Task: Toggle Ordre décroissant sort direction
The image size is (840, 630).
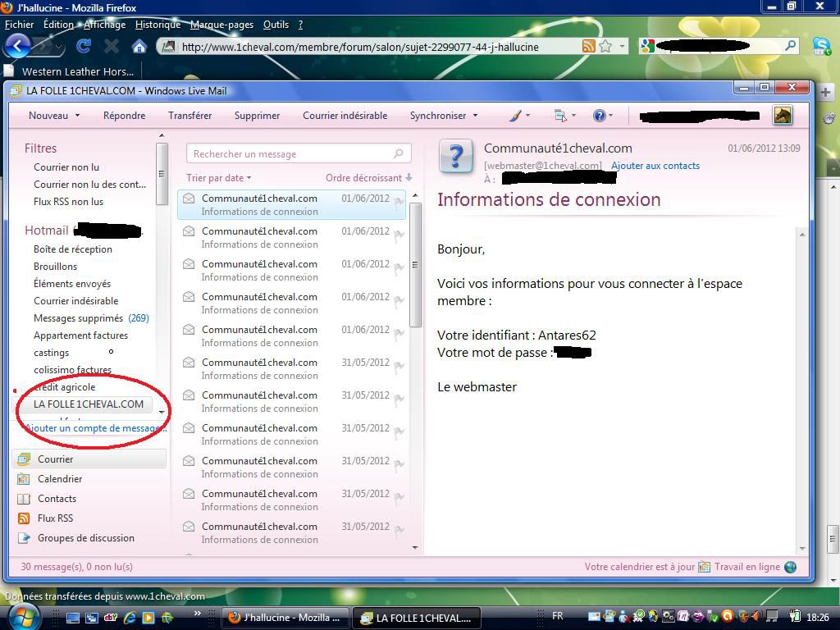Action: (368, 177)
